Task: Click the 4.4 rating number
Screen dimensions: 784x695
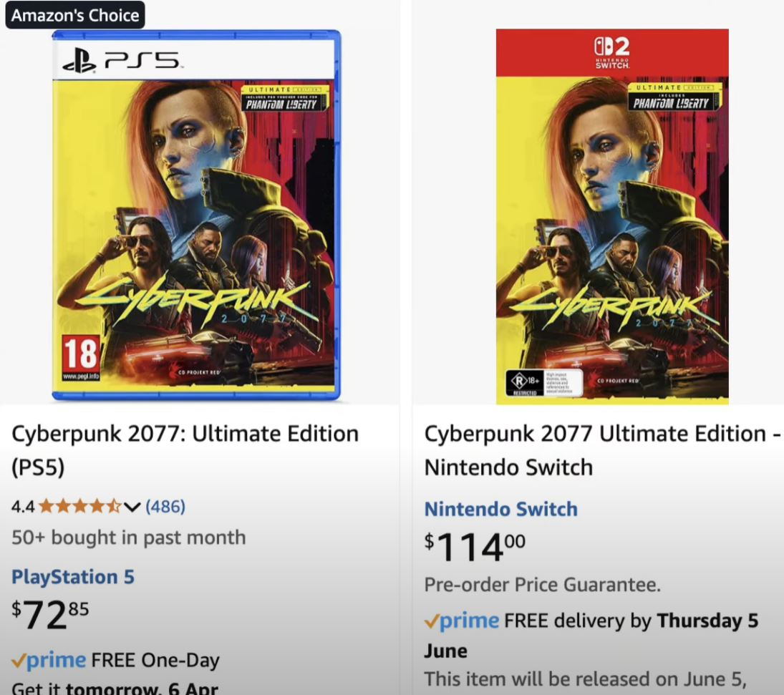Action: pyautogui.click(x=23, y=507)
